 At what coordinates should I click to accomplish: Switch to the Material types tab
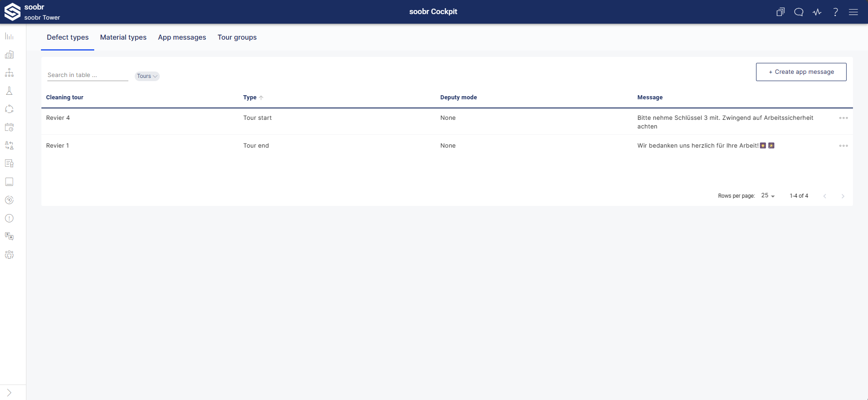123,37
